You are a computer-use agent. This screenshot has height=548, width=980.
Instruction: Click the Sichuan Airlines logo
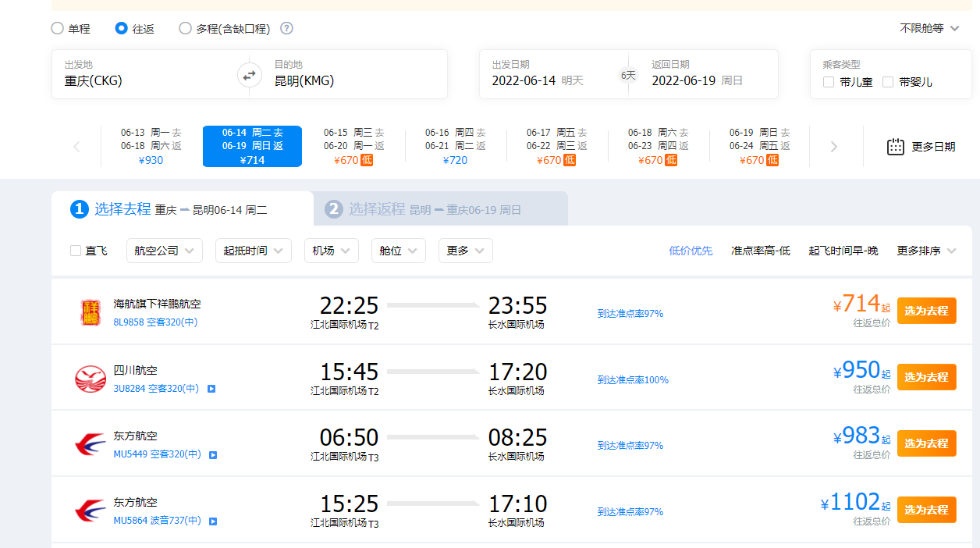click(x=90, y=379)
